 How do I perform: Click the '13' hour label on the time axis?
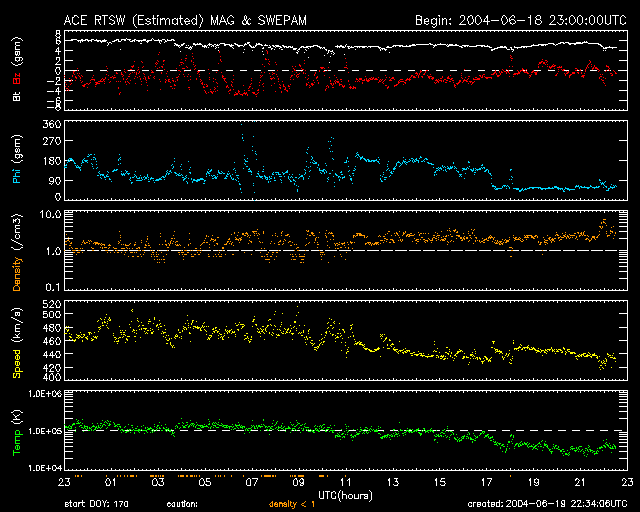(393, 482)
